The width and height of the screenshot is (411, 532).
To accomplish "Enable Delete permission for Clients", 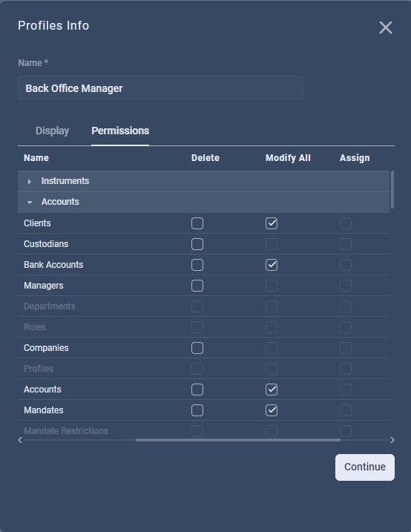I will [197, 223].
